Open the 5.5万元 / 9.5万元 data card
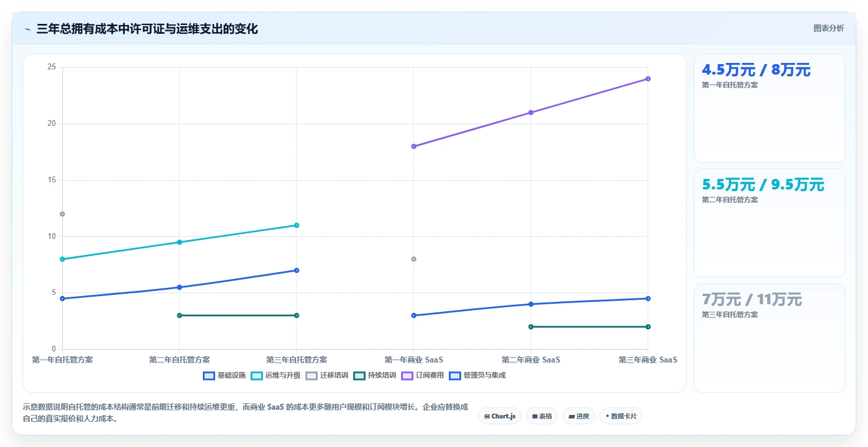The image size is (868, 447). [x=769, y=223]
